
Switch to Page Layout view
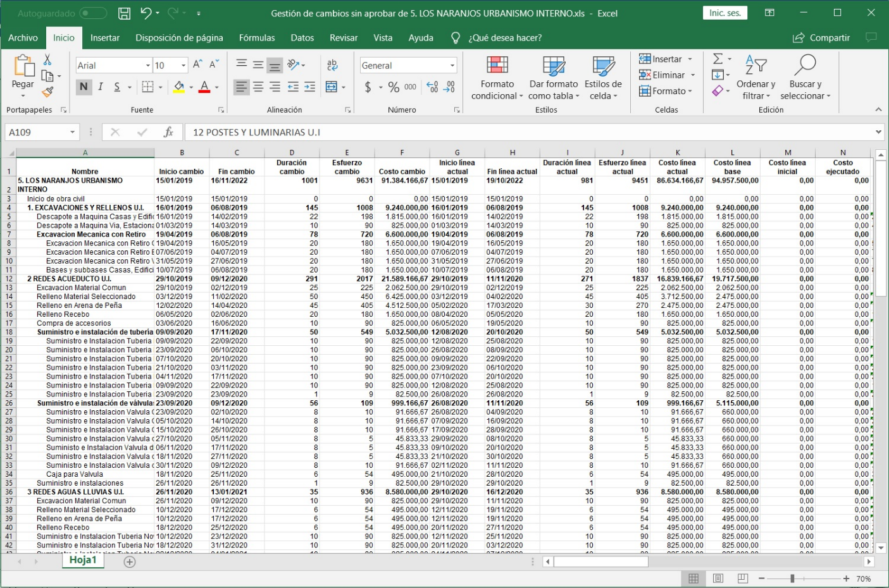coord(718,579)
